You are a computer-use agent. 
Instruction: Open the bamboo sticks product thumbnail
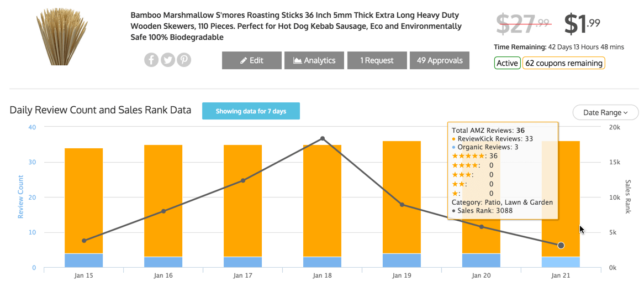(x=62, y=37)
